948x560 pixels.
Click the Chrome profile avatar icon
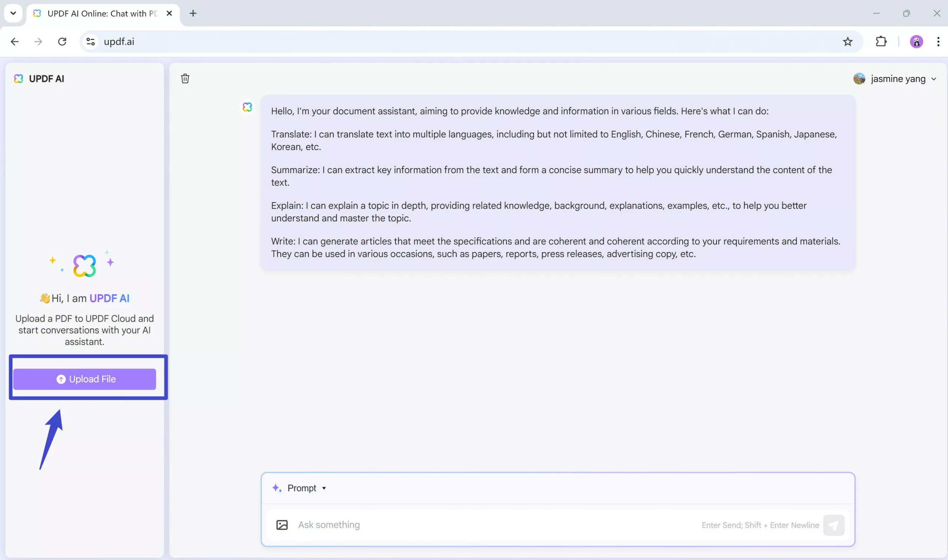pyautogui.click(x=916, y=41)
